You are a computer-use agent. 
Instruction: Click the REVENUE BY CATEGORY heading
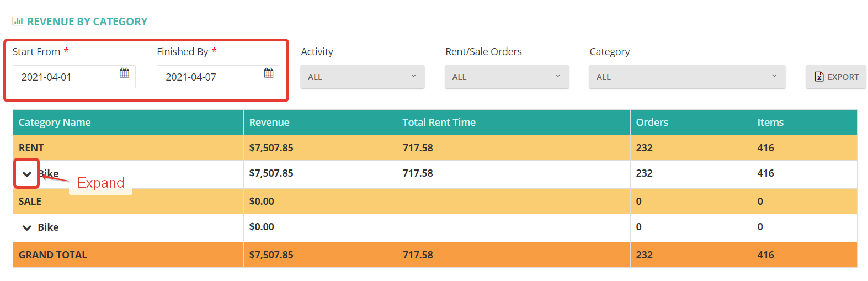click(87, 22)
